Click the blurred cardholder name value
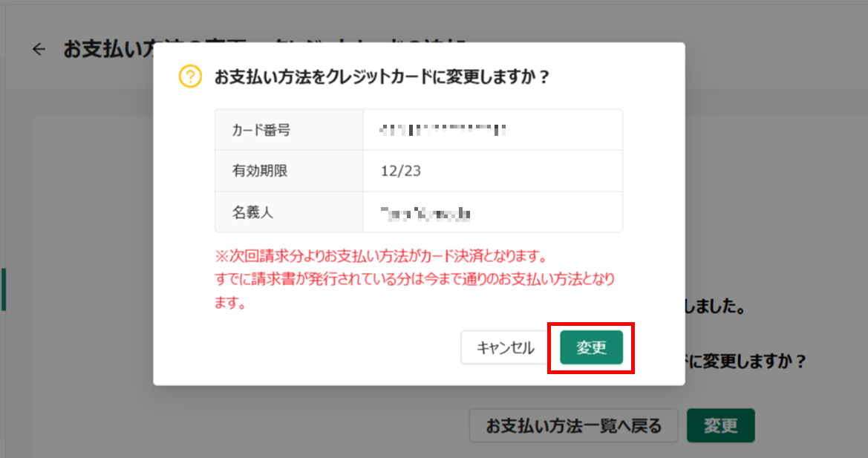This screenshot has width=868, height=458. (425, 214)
